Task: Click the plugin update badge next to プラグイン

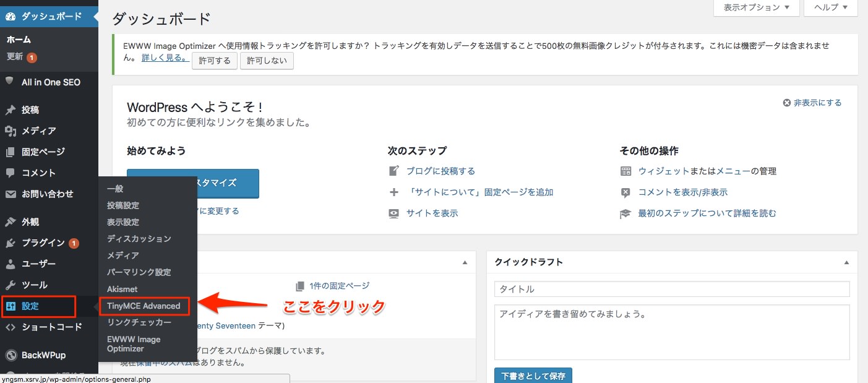Action: pos(74,243)
